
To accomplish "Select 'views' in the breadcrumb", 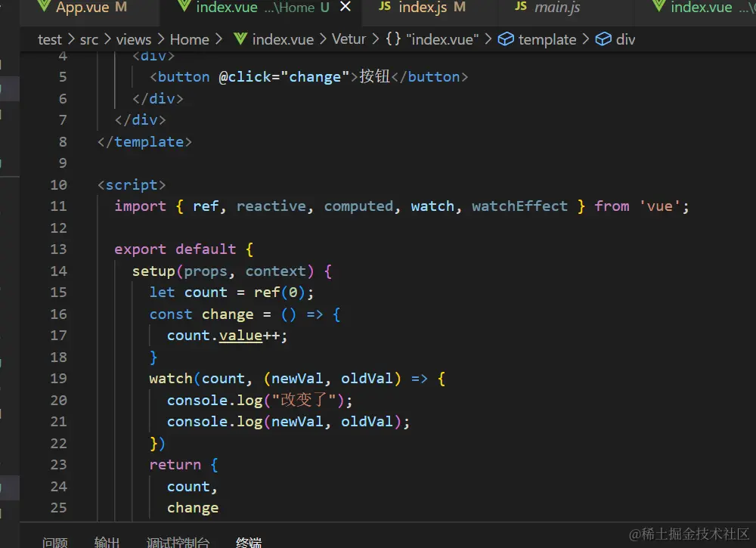I will tap(134, 39).
